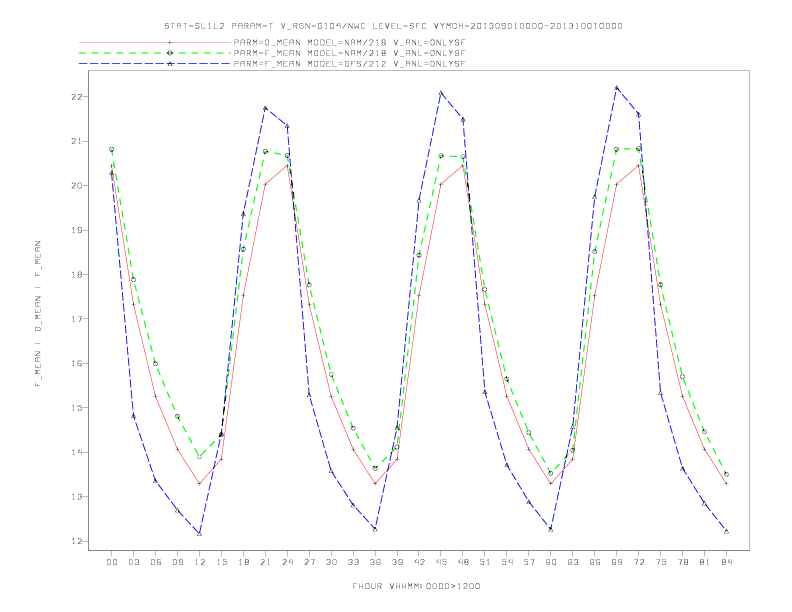Click x-axis forecast hour label 18
The width and height of the screenshot is (792, 612).
coord(243,562)
